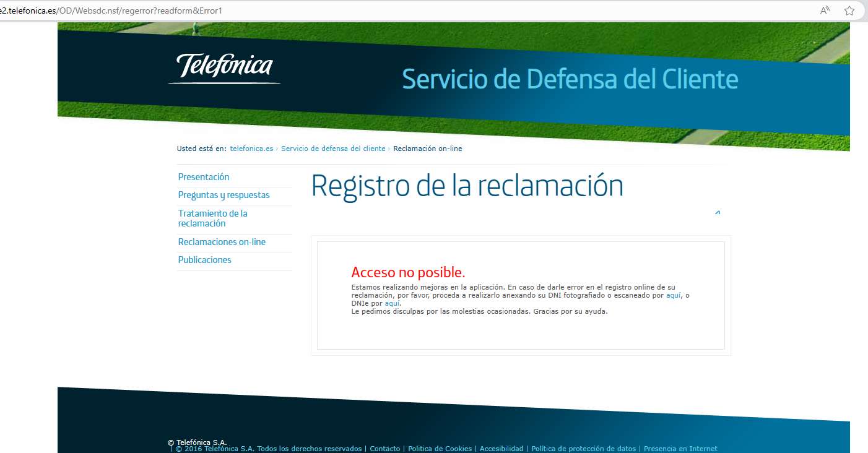The height and width of the screenshot is (453, 868).
Task: Select Reclamación on-line in breadcrumb
Action: pyautogui.click(x=427, y=149)
